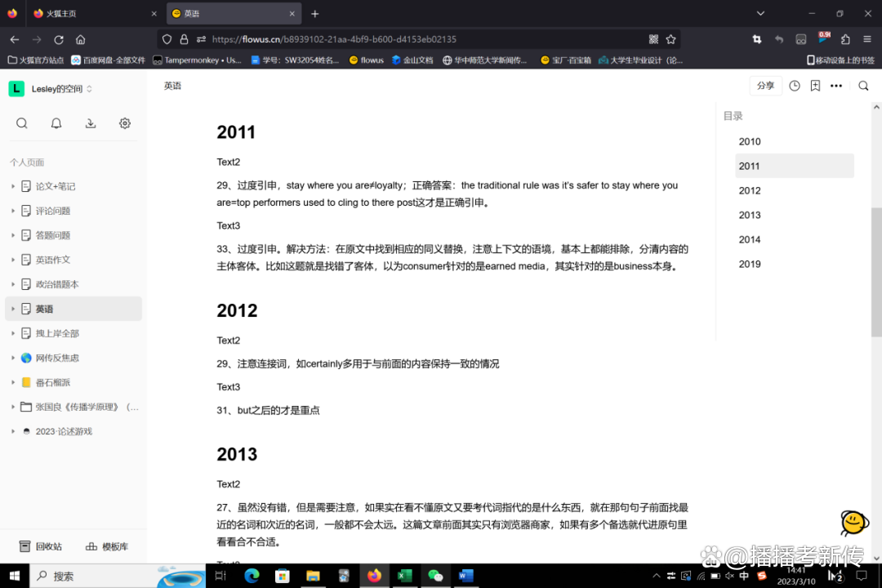Open the three-dot more options menu
The width and height of the screenshot is (882, 588).
[x=836, y=86]
